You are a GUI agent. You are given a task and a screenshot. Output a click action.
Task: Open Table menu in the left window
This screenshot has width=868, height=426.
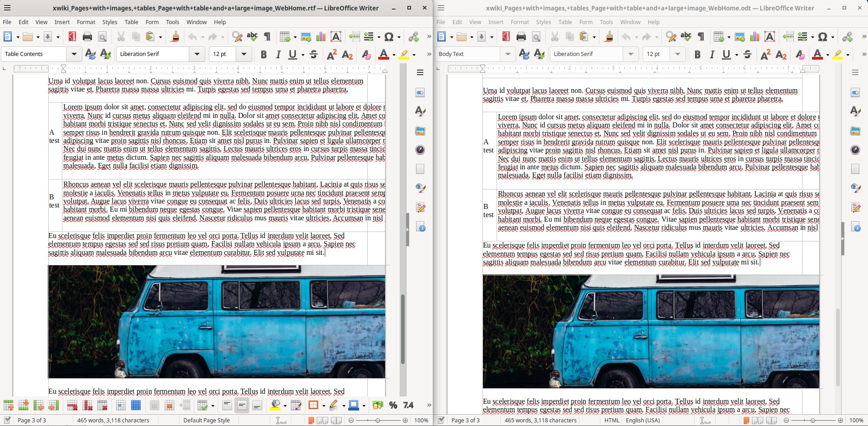(x=131, y=22)
